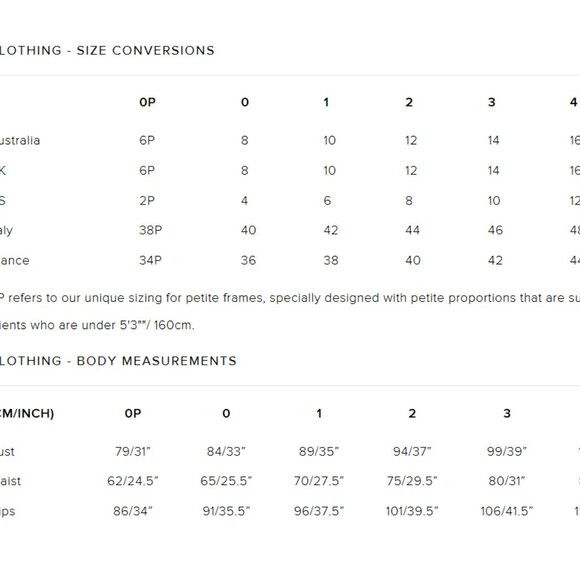Select the petite frames description text
580x580 pixels.
point(290,298)
